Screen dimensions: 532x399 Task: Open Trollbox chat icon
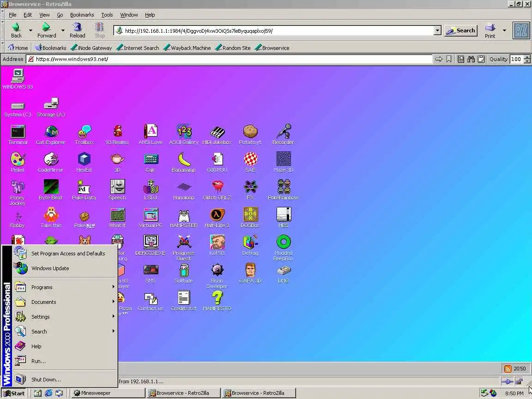coord(84,135)
